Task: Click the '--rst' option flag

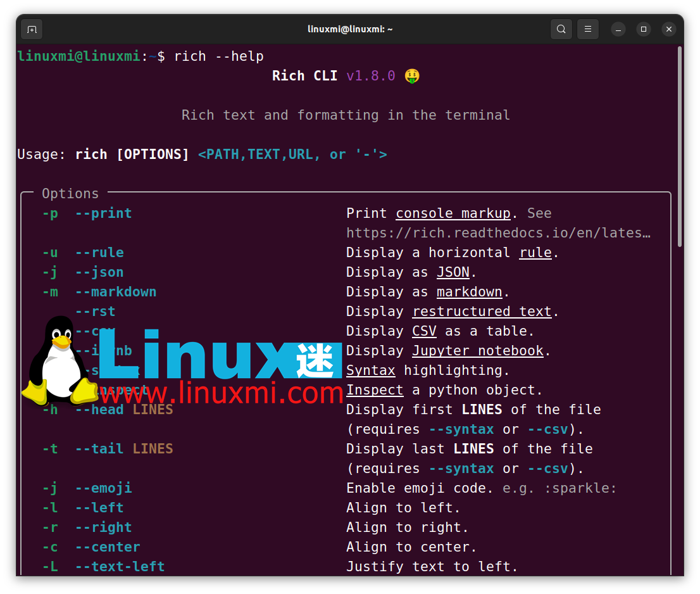Action: coord(95,312)
